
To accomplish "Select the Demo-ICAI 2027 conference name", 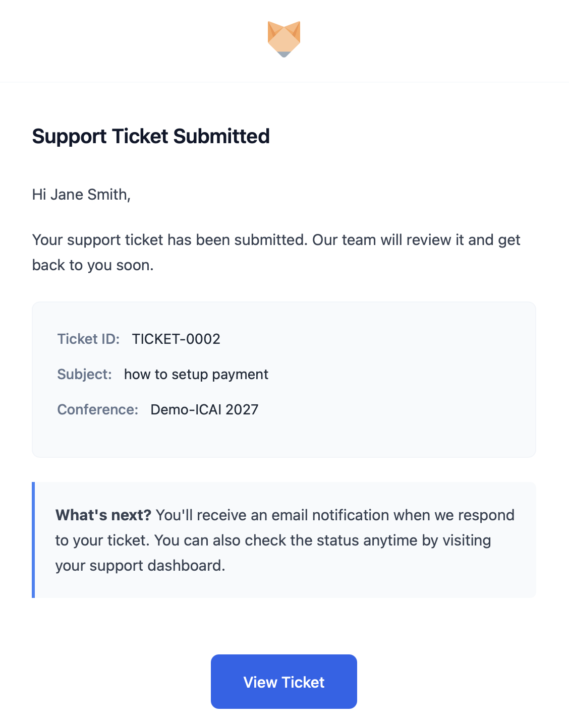I will tap(204, 409).
